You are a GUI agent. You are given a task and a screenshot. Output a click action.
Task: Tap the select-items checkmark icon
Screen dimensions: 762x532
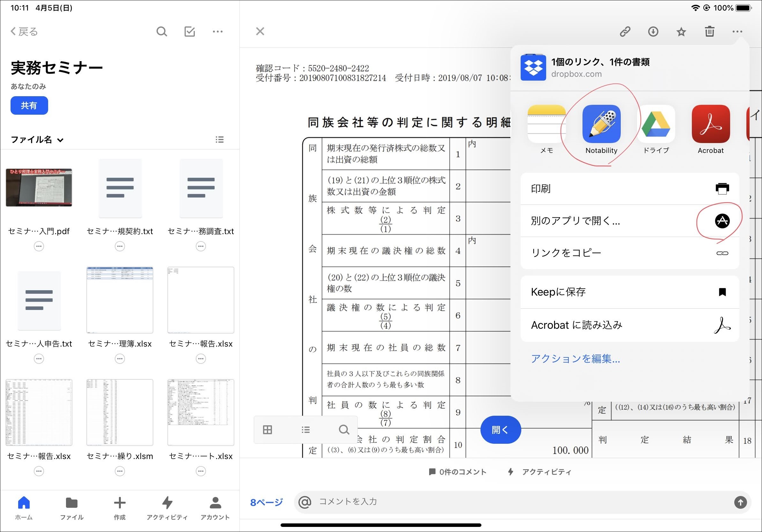point(189,32)
